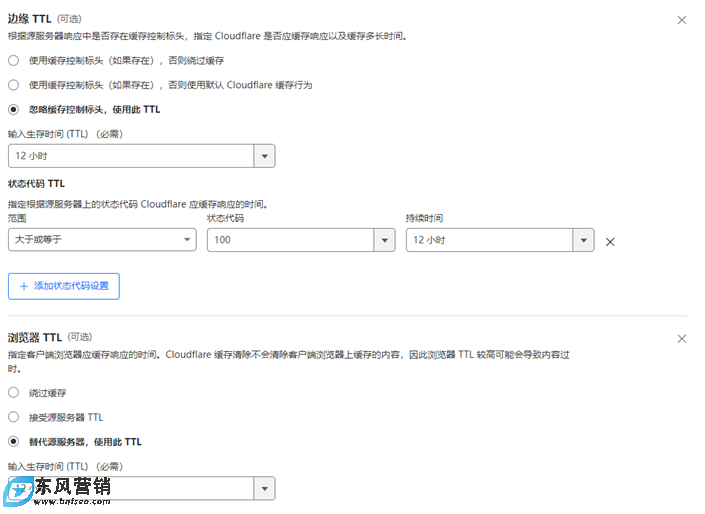
Task: Close the 边缘 TTL section
Action: [682, 20]
